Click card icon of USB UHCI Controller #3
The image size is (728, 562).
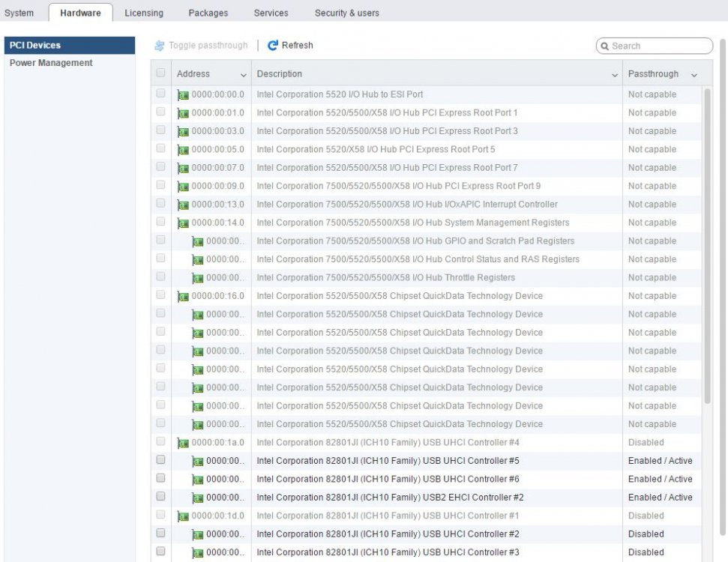click(x=198, y=553)
